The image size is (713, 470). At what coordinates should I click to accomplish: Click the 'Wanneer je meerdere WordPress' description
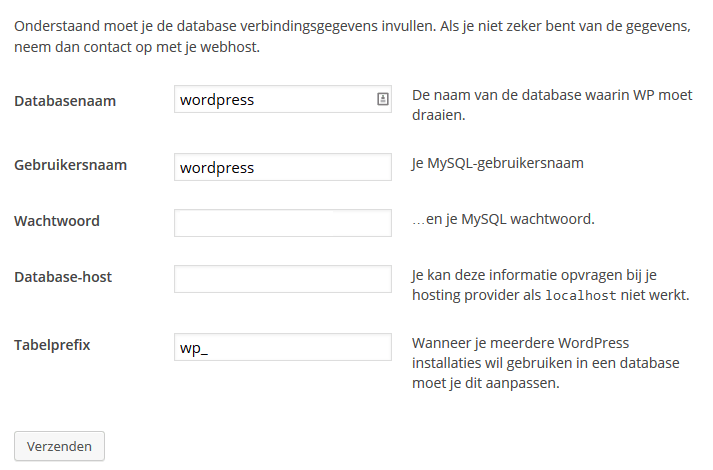coord(546,363)
